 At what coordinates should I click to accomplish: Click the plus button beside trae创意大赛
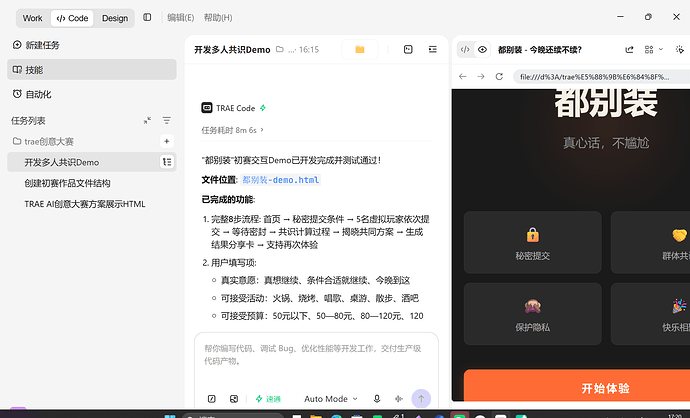tap(167, 141)
